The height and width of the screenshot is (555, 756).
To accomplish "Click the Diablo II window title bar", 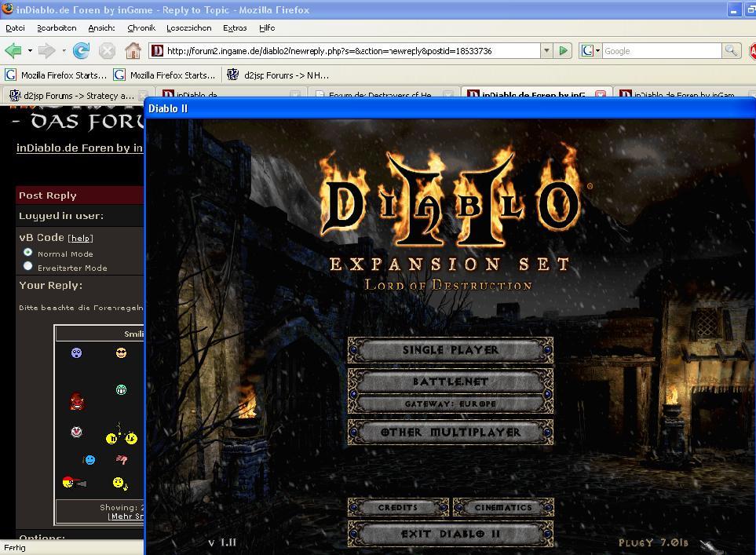I will 451,108.
